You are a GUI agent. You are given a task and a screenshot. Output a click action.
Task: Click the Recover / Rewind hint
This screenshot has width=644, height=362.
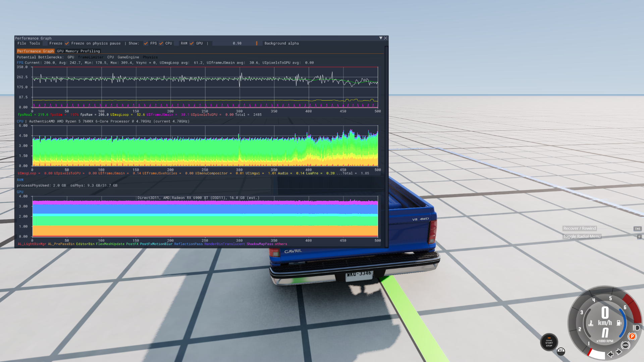coord(579,228)
